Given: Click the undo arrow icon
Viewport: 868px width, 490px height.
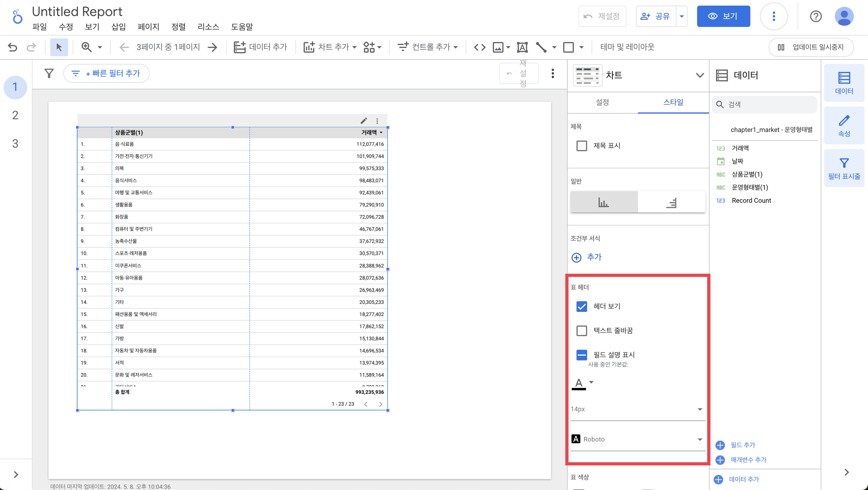Looking at the screenshot, I should tap(12, 47).
